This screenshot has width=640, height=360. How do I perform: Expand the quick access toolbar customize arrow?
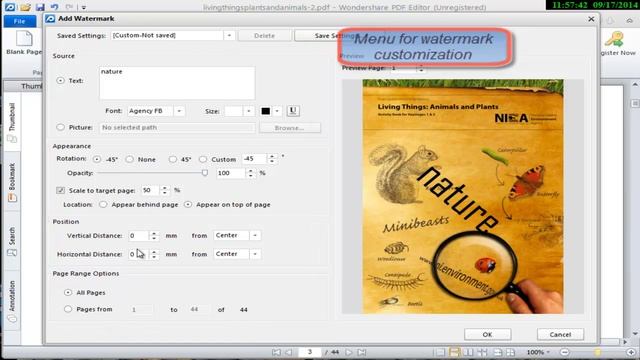click(83, 7)
